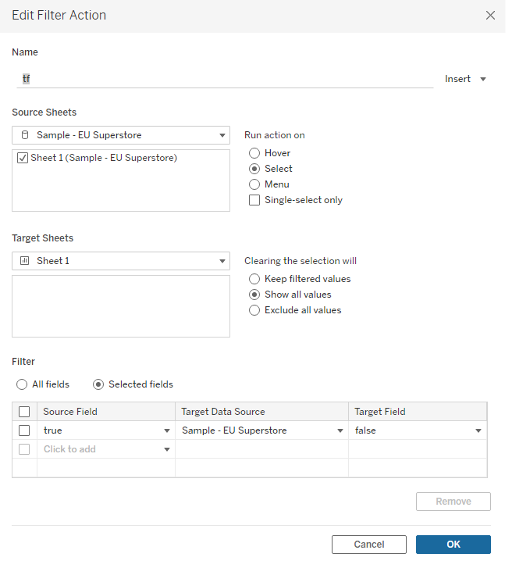
Task: Open the Target Field 'false' dropdown
Action: click(x=478, y=431)
